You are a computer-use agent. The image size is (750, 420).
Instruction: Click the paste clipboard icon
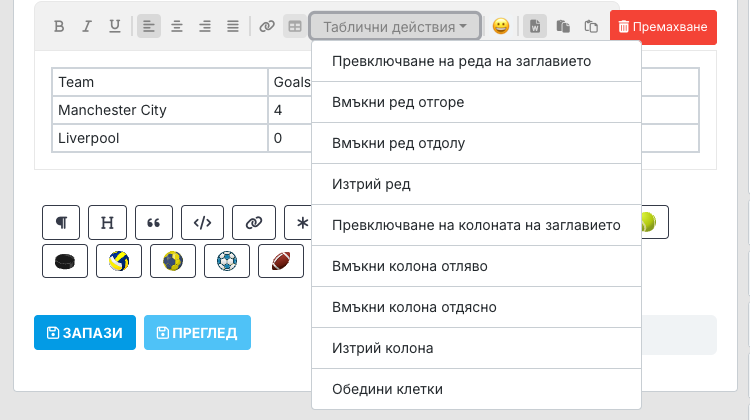click(563, 26)
